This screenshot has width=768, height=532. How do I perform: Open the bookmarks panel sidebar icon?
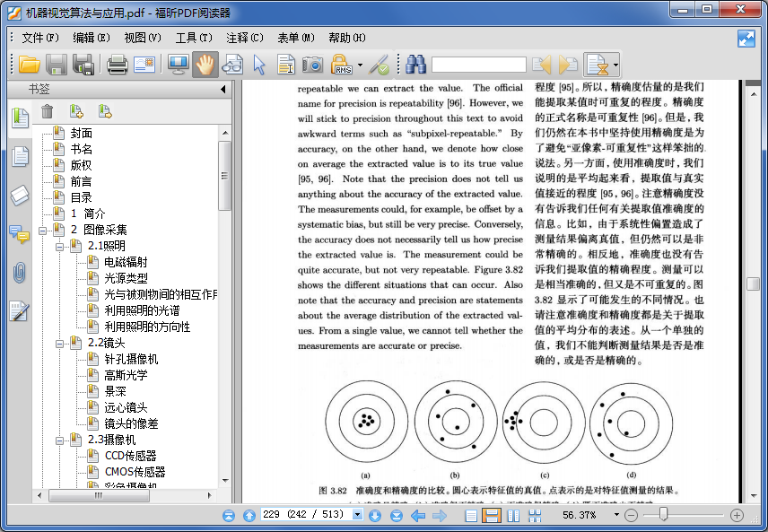tap(20, 118)
